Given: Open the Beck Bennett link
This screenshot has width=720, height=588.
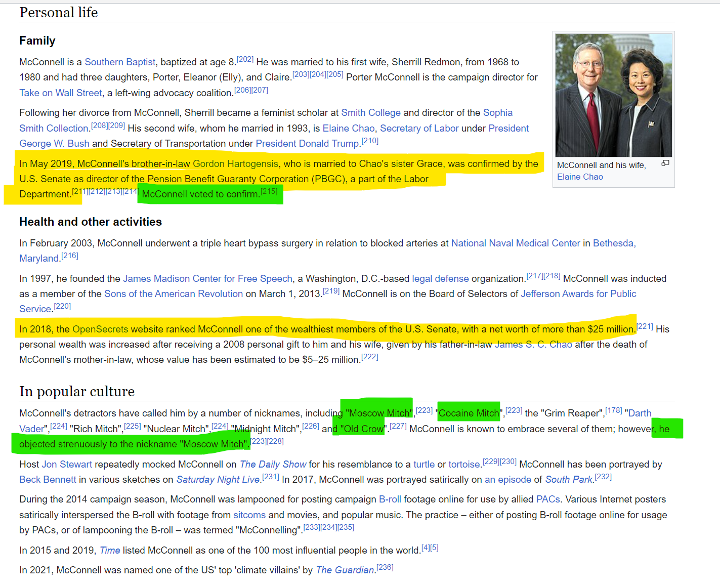Looking at the screenshot, I should pyautogui.click(x=48, y=479).
